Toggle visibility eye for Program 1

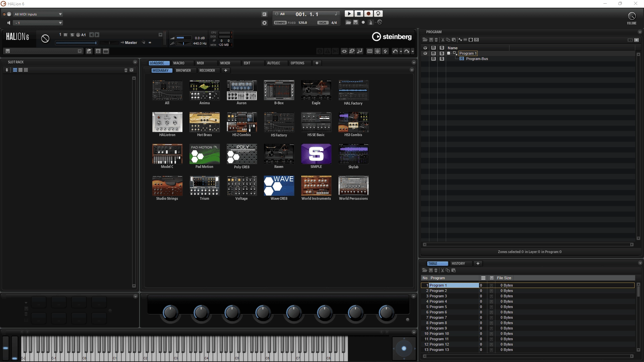(425, 53)
